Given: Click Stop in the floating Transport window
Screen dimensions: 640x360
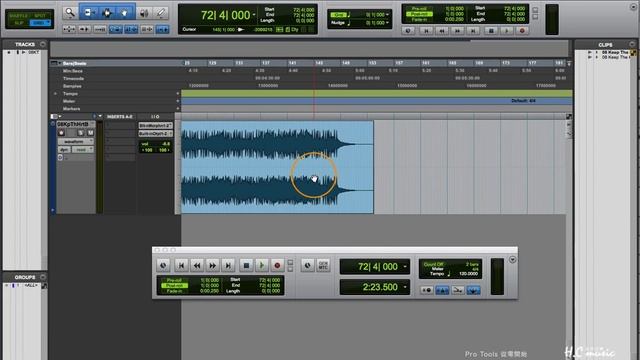Looking at the screenshot, I should pos(246,265).
